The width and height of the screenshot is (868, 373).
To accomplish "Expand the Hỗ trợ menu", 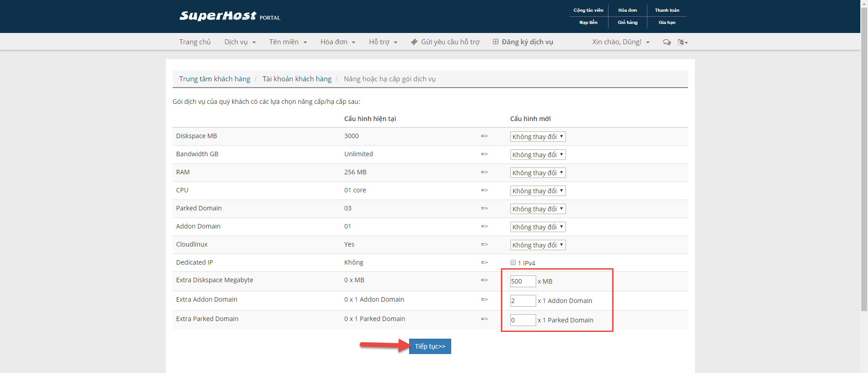I will [382, 42].
